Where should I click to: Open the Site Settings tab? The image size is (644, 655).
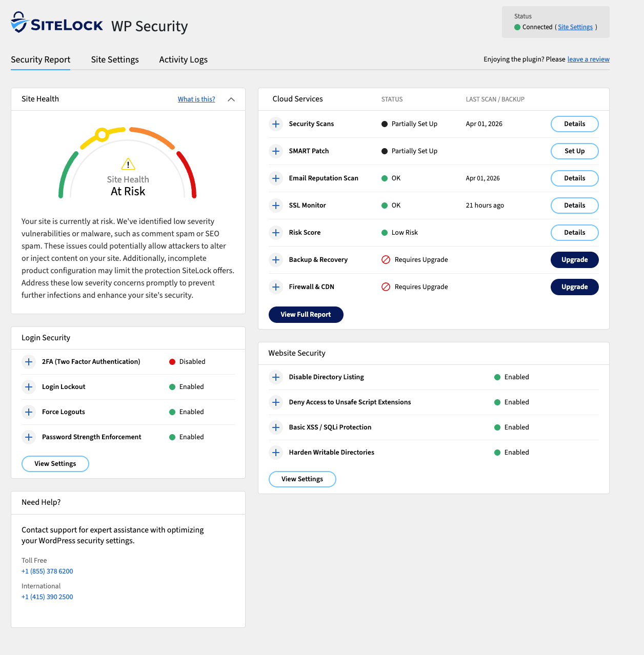pyautogui.click(x=115, y=59)
